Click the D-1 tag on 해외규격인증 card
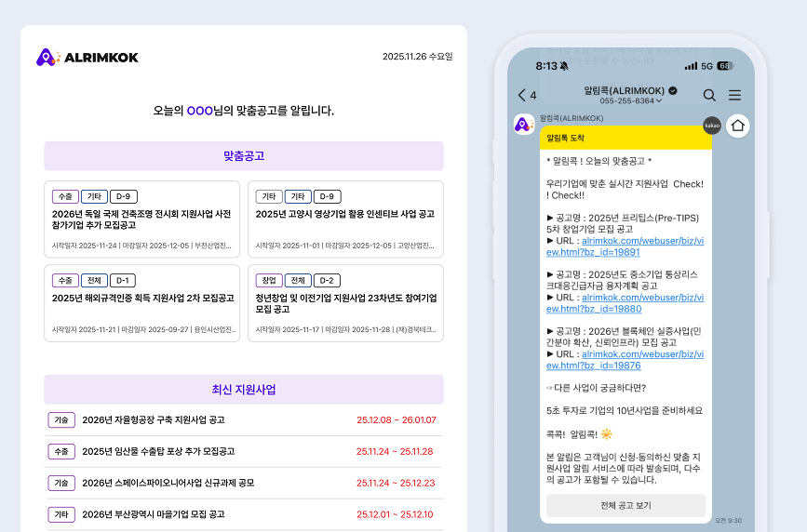The width and height of the screenshot is (807, 532). point(123,280)
